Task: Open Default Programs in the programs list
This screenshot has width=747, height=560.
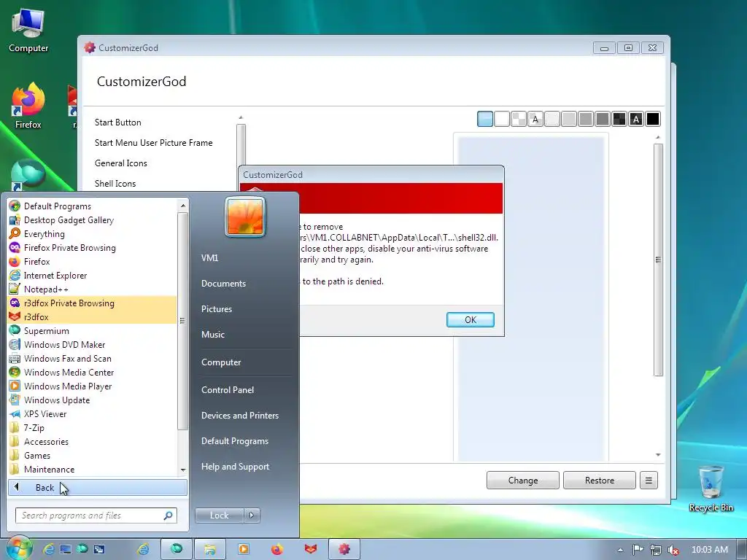Action: pyautogui.click(x=92, y=206)
